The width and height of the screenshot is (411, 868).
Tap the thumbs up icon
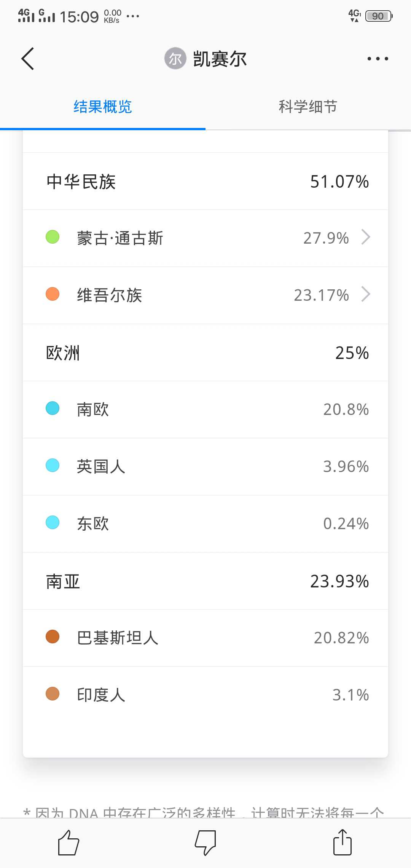point(68,842)
